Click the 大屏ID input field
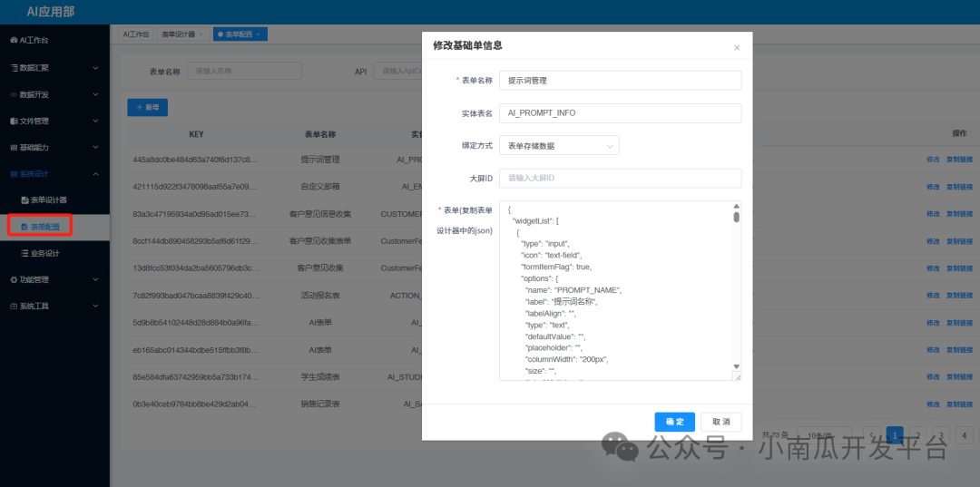980x487 pixels. click(x=620, y=178)
